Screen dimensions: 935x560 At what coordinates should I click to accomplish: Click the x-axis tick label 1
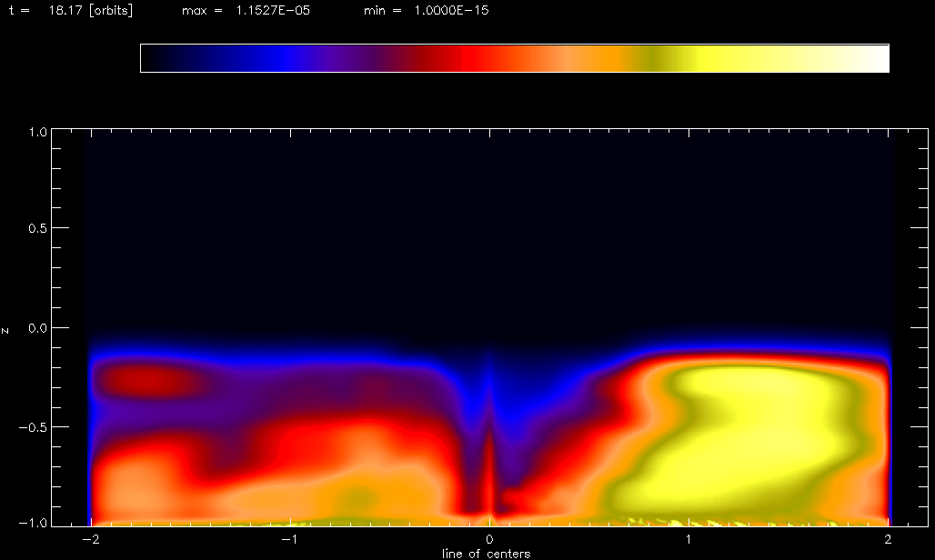(x=689, y=540)
